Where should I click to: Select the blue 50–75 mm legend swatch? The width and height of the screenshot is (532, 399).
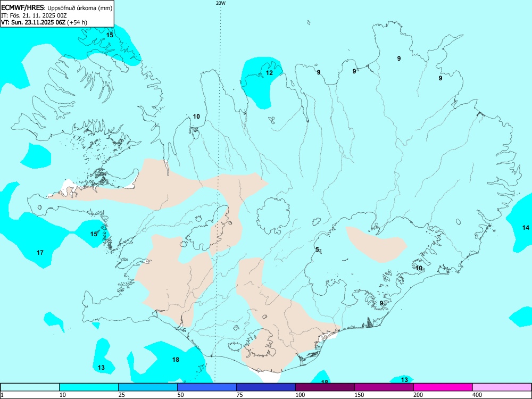(x=207, y=387)
